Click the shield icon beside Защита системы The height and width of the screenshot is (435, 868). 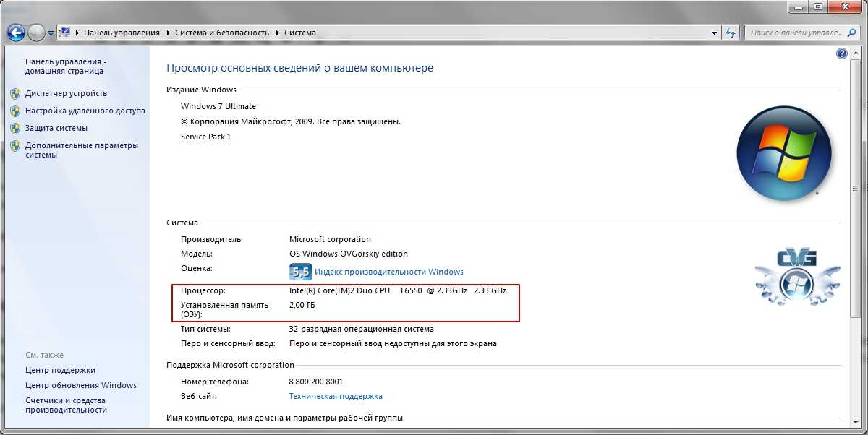15,128
